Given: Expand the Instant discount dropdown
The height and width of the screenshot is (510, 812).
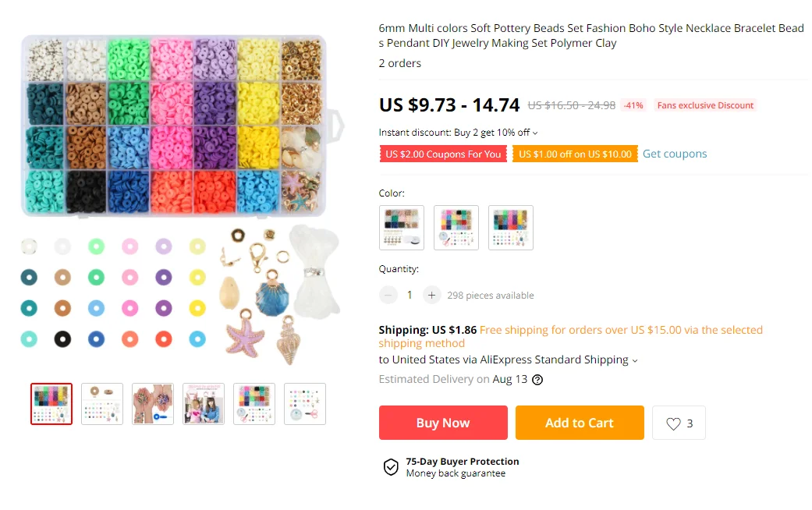Looking at the screenshot, I should [535, 133].
